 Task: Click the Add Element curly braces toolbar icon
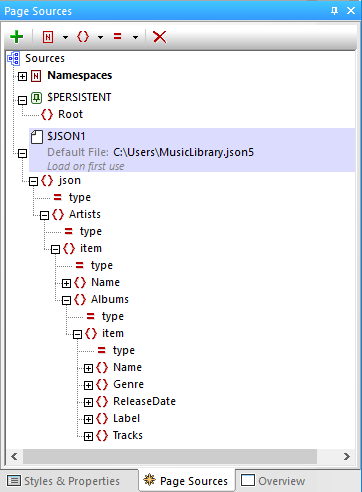83,37
